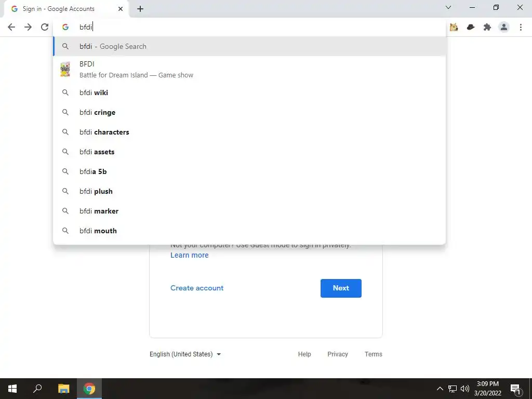Click the doge extension icon
This screenshot has width=532, height=399.
tap(454, 27)
